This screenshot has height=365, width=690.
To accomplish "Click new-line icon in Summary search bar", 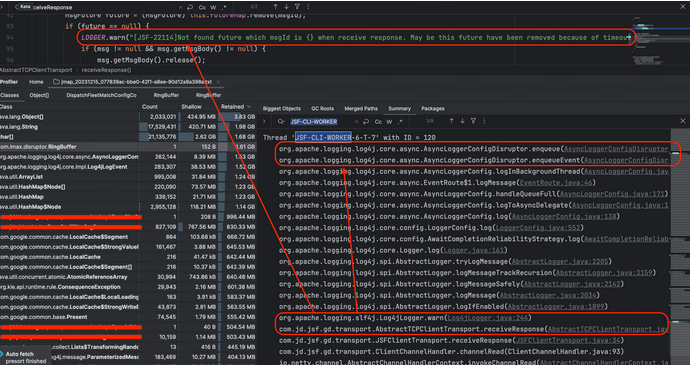I will pos(367,122).
